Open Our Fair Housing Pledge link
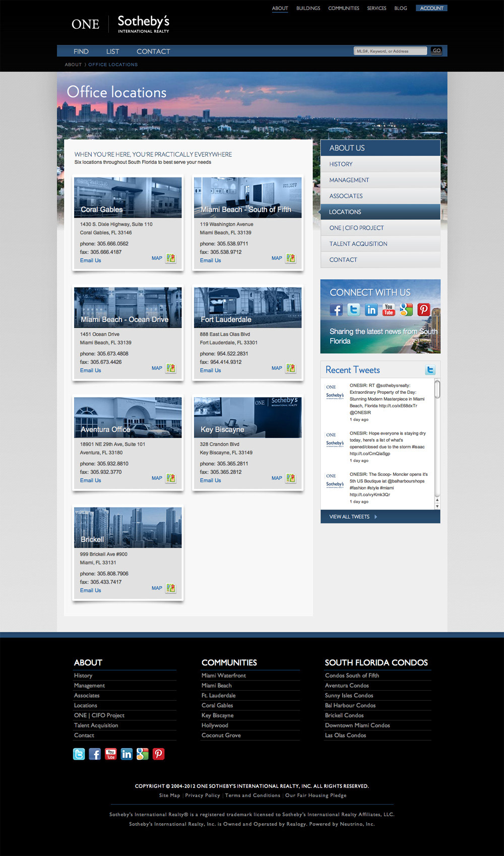Screen dimensions: 504x856 coord(316,796)
